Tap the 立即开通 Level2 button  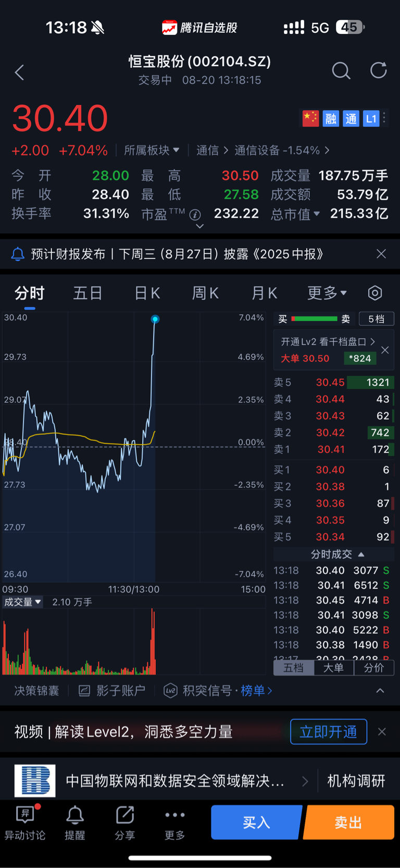pyautogui.click(x=329, y=732)
